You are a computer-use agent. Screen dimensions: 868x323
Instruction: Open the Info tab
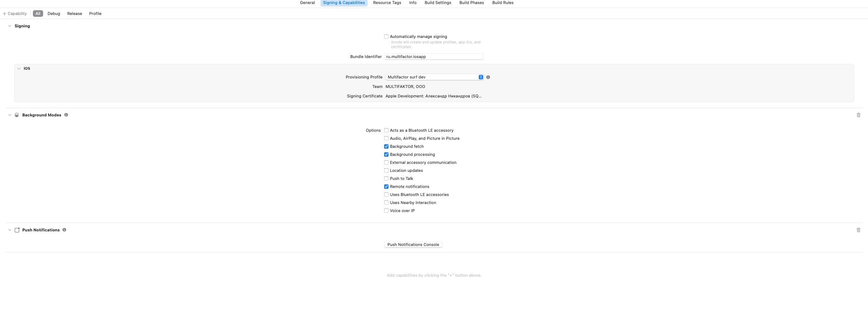coord(413,3)
